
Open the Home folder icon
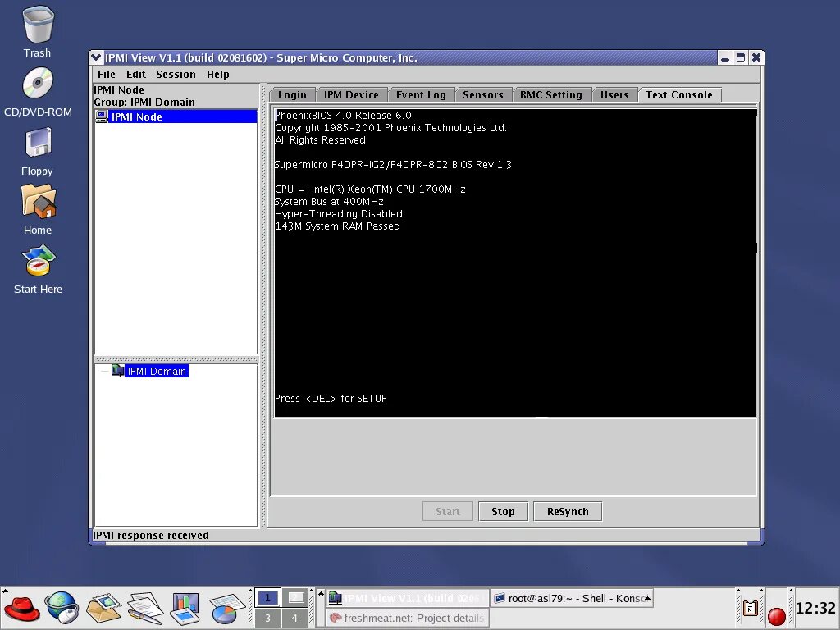(x=38, y=201)
